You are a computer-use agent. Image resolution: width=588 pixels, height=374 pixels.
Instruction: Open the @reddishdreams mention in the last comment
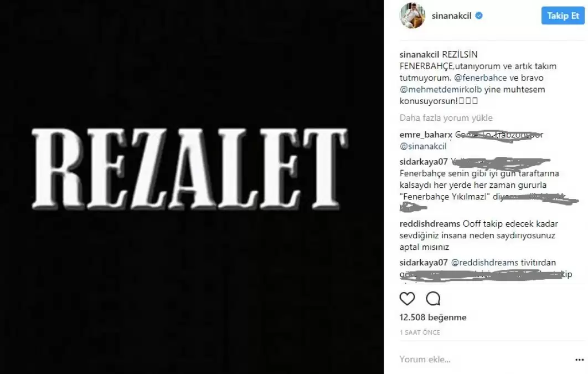click(x=484, y=263)
